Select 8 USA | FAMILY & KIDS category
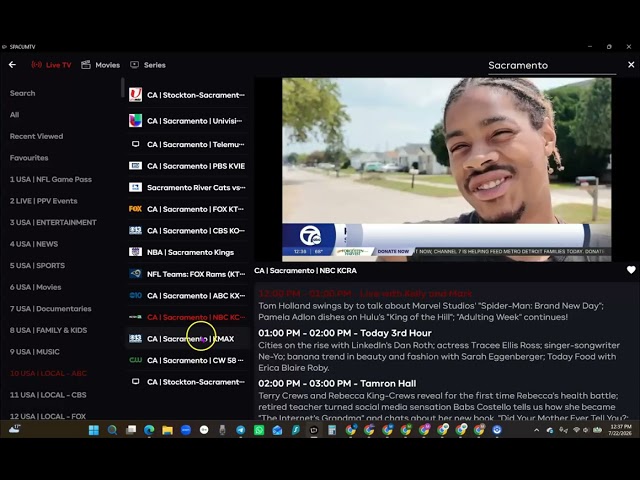Viewport: 640px width, 480px height. point(48,330)
